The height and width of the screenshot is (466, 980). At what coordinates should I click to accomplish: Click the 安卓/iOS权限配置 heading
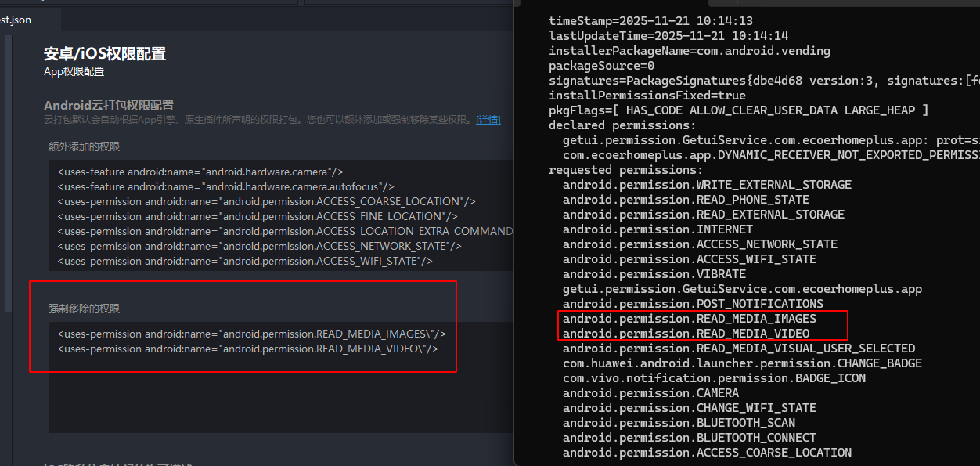(x=105, y=54)
